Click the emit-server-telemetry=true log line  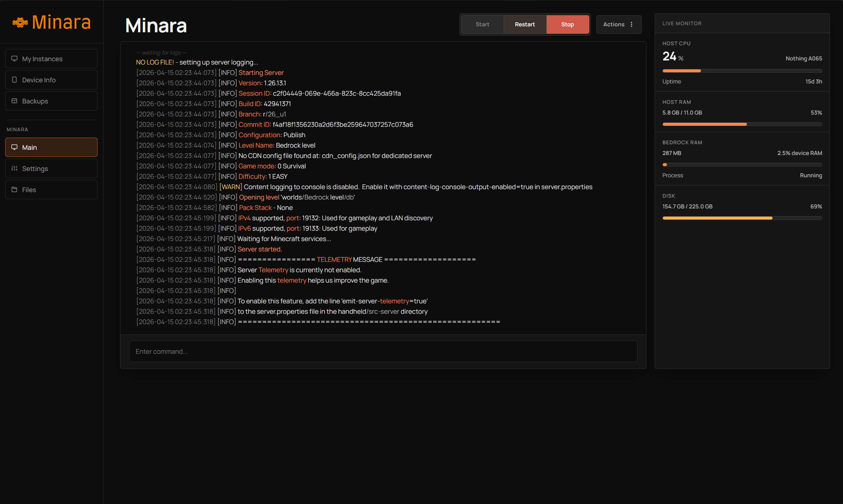click(282, 301)
